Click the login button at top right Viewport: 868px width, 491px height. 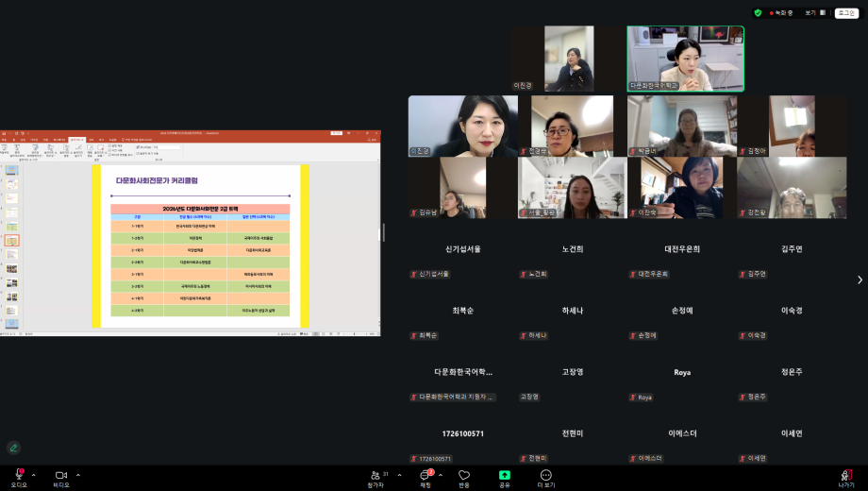[846, 12]
